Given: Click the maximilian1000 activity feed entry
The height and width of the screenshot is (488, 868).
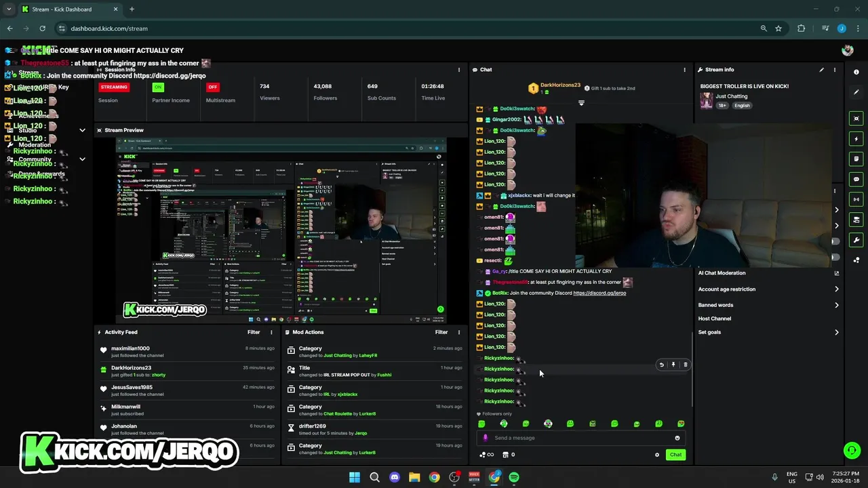Looking at the screenshot, I should [x=186, y=352].
